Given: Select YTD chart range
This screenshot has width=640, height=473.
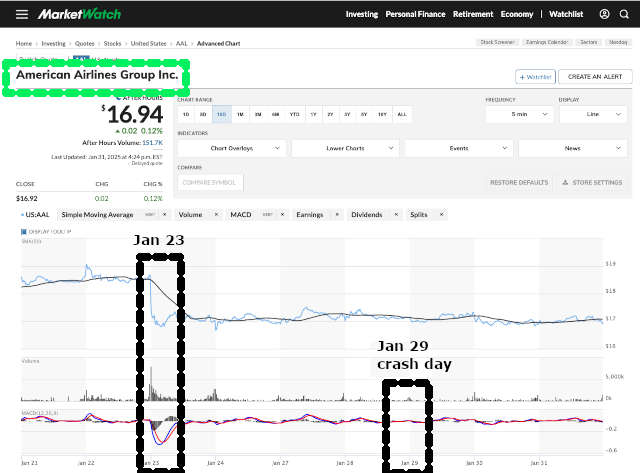Looking at the screenshot, I should point(294,114).
